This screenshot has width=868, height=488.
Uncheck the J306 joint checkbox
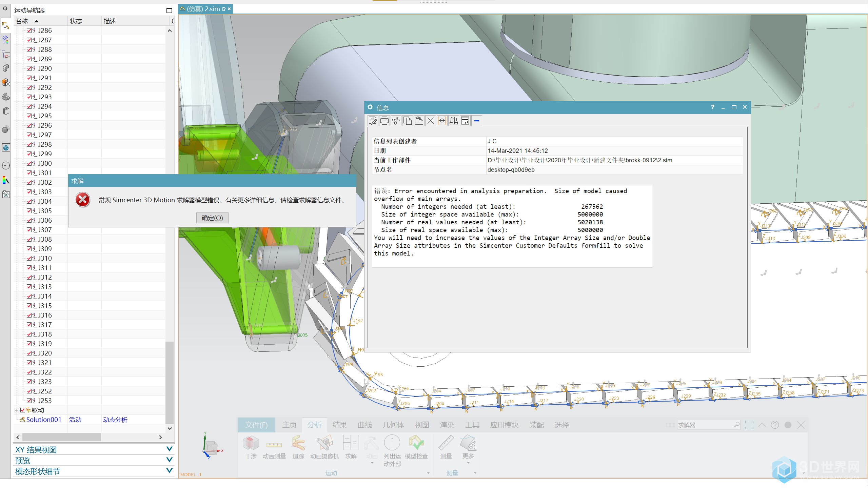pyautogui.click(x=29, y=220)
